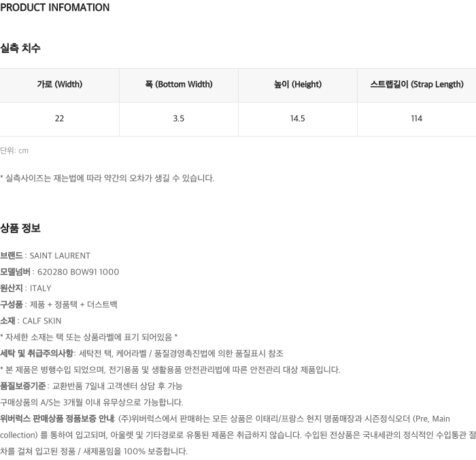476x460 pixels.
Task: Select the 가로 (Width) column header
Action: [x=59, y=85]
